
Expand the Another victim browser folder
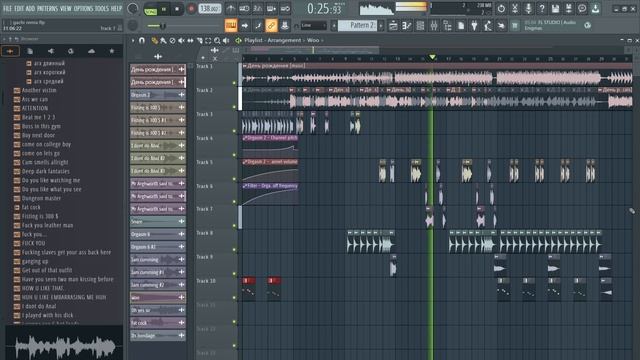39,90
